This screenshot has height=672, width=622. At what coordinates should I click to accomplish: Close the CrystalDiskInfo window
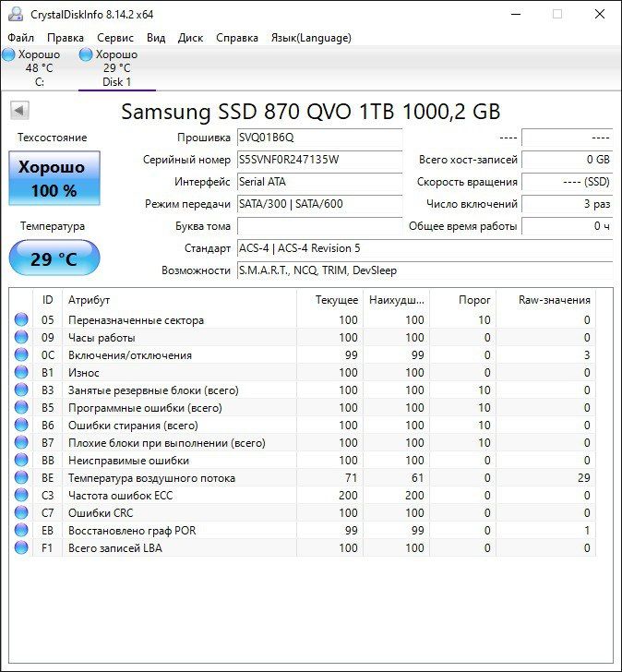click(x=600, y=14)
